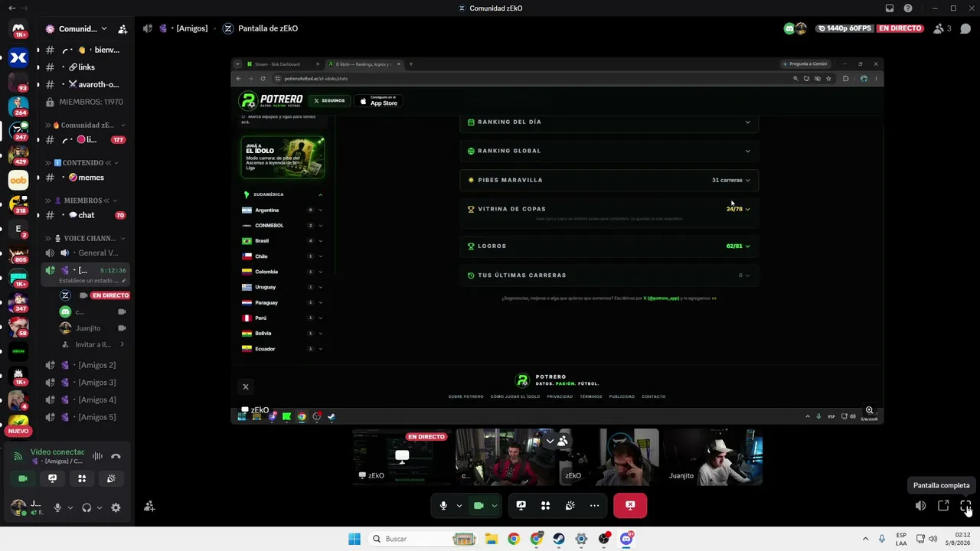This screenshot has width=980, height=551.
Task: Open the Comunidad zEkO server dropdown
Action: pos(77,29)
